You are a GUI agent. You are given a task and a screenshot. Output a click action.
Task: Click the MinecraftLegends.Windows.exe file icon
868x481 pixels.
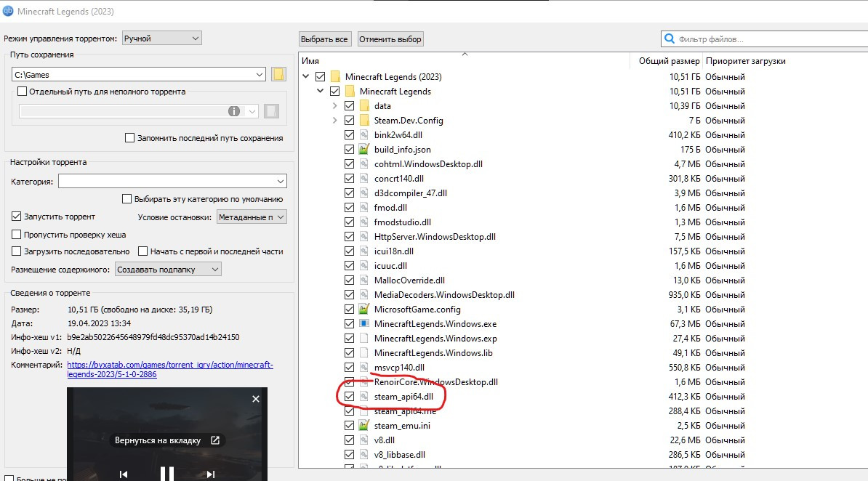coord(365,324)
